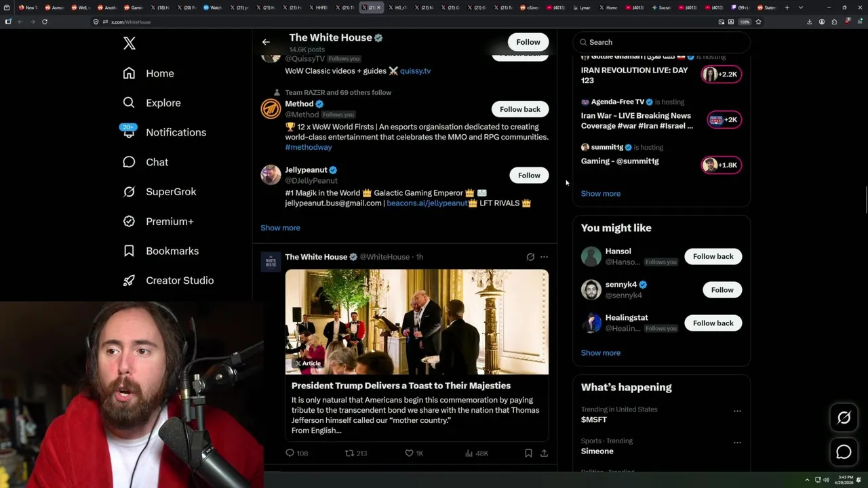This screenshot has height=488, width=868.
Task: Open the Explore navigation item
Action: point(152,103)
